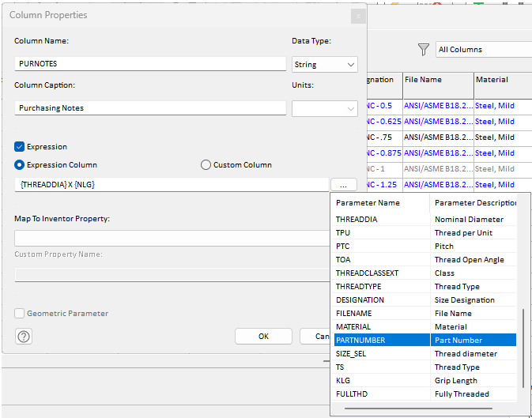Select the PTC parameter row
The width and height of the screenshot is (532, 418).
click(425, 247)
